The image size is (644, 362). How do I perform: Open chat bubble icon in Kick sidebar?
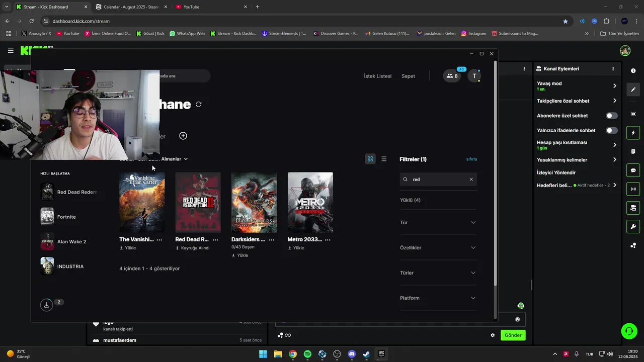[633, 170]
